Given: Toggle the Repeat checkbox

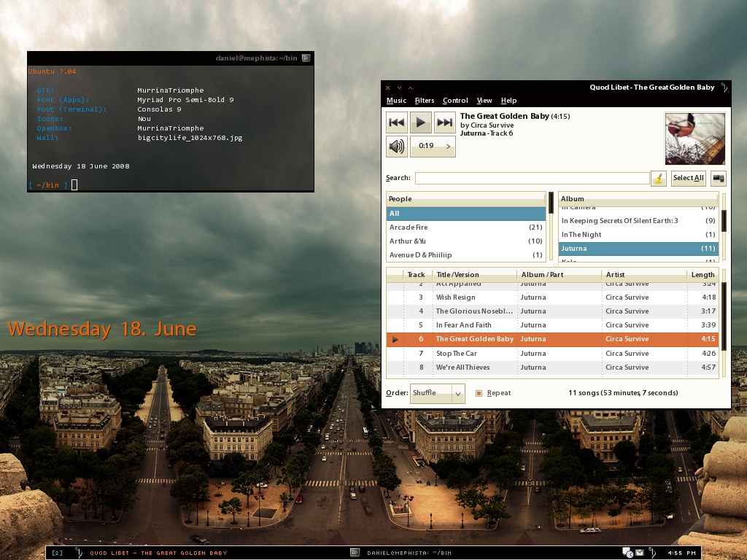Looking at the screenshot, I should coord(479,393).
